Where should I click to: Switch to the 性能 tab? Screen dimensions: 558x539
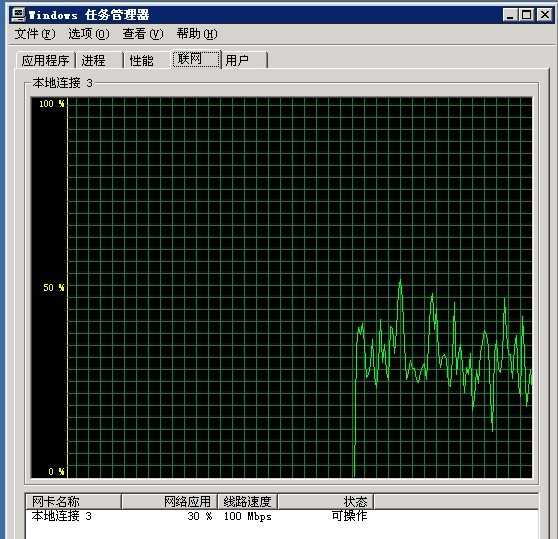coord(147,60)
